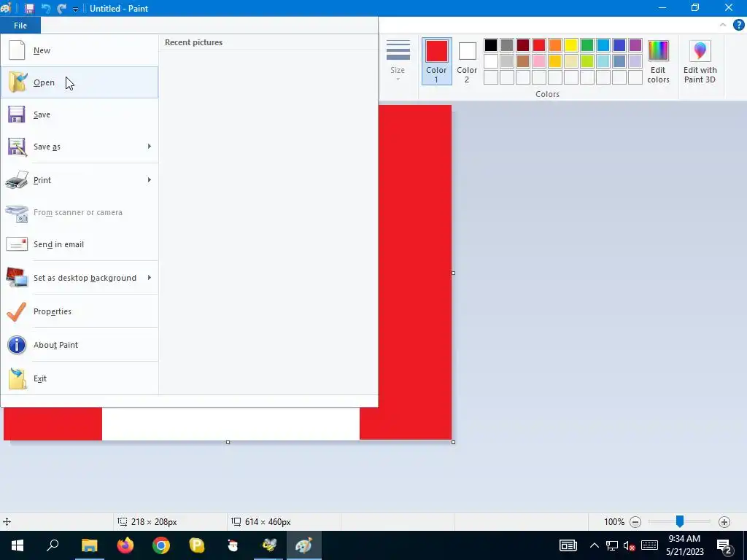Click the Properties checkmark icon

click(x=17, y=311)
